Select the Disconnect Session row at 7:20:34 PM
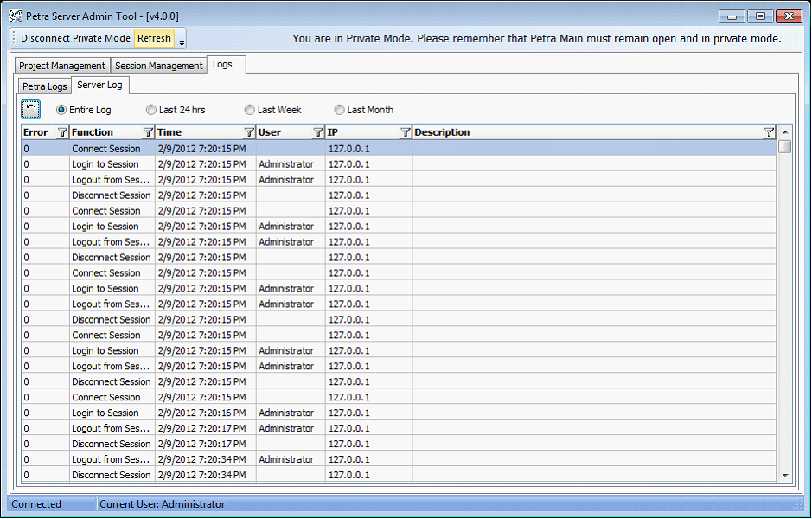812x519 pixels. (x=399, y=475)
